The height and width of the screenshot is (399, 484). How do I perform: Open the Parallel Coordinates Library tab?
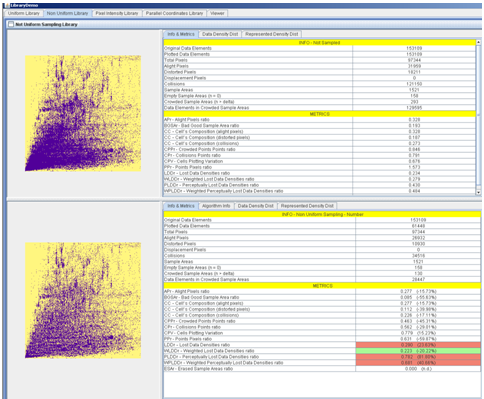point(174,13)
